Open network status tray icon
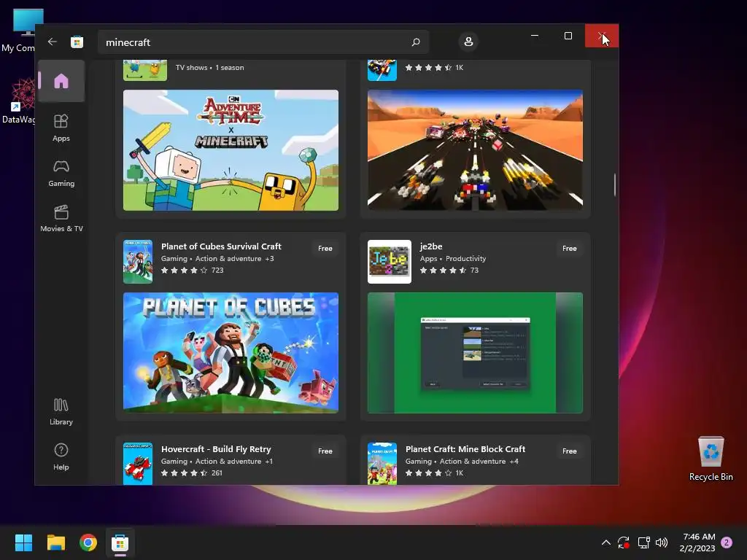 click(643, 542)
